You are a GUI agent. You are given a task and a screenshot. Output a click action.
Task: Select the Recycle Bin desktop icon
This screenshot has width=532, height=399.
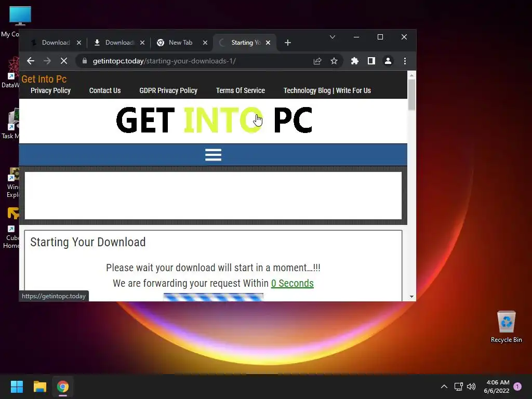506,327
